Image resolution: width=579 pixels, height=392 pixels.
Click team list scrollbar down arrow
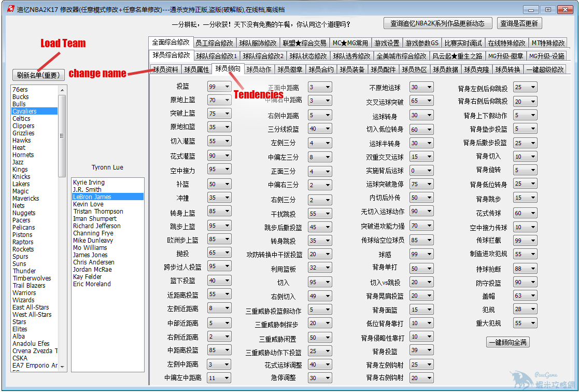pos(62,367)
